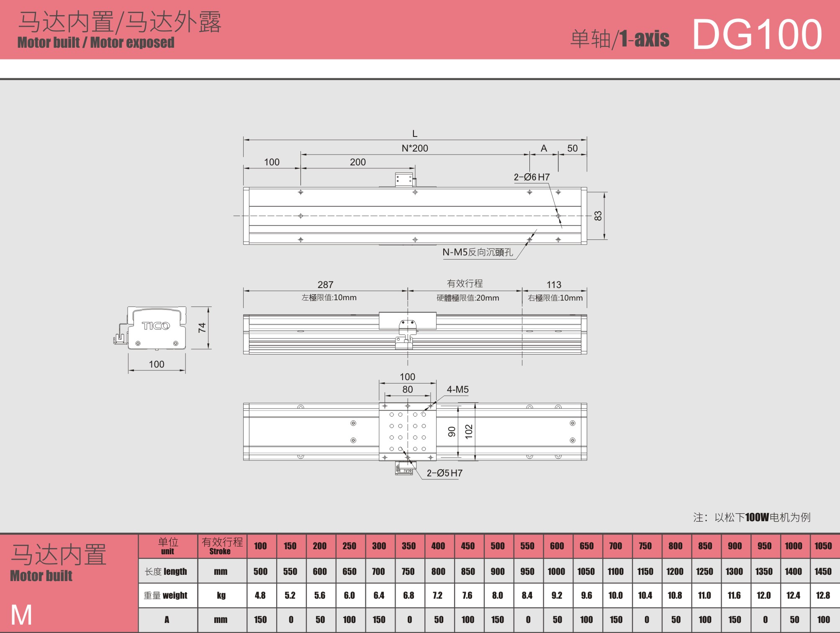Click length value '700' in the table

coord(378,571)
